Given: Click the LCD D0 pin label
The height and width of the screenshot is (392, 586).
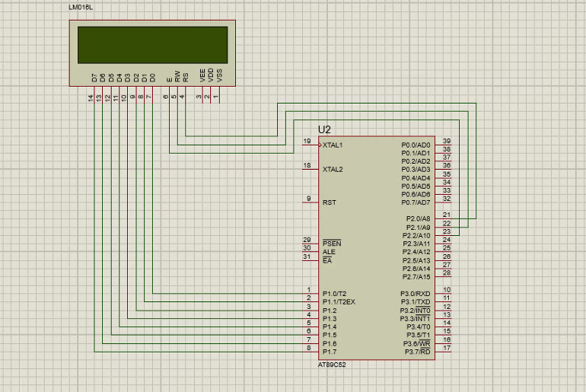Looking at the screenshot, I should [x=152, y=78].
